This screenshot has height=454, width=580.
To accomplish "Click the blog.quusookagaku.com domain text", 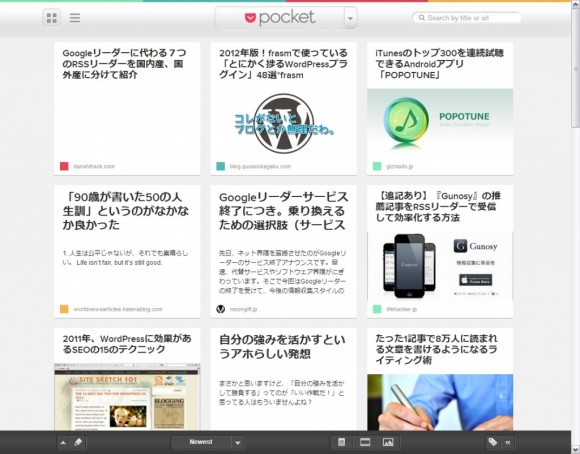I will (260, 167).
